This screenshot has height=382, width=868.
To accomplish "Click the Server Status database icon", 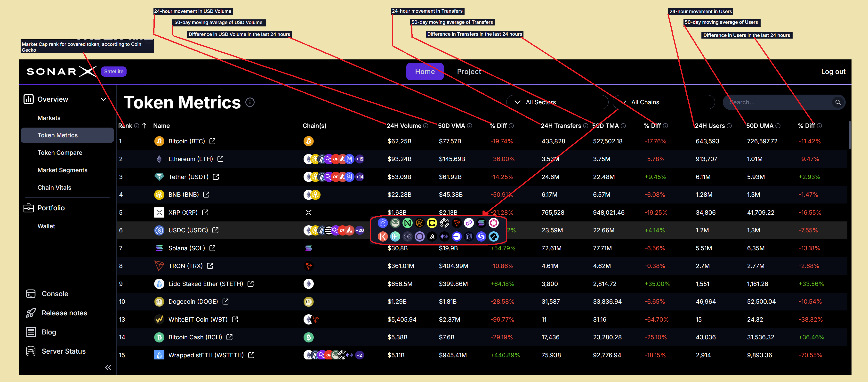I will (31, 351).
